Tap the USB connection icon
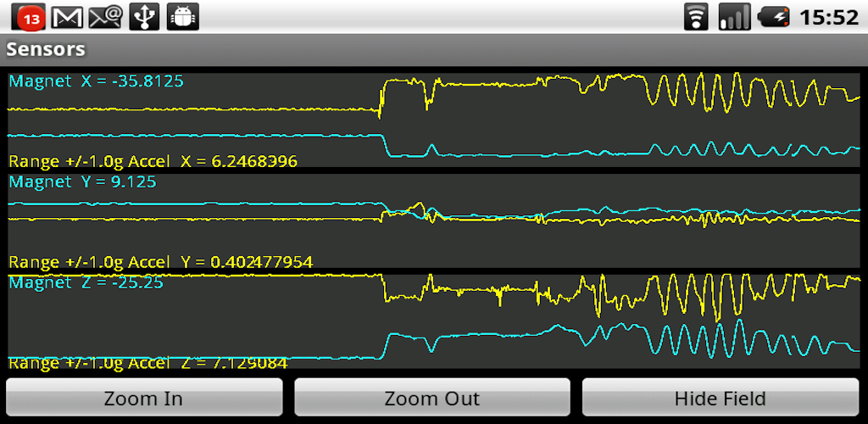This screenshot has width=868, height=424. [144, 17]
